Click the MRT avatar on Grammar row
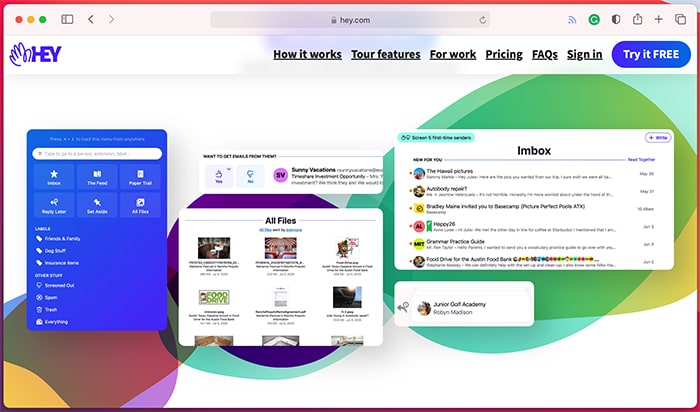The height and width of the screenshot is (412, 700). point(419,244)
